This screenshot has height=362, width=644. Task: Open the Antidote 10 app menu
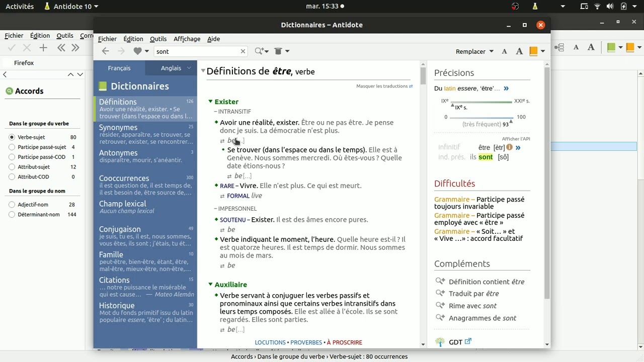click(71, 7)
